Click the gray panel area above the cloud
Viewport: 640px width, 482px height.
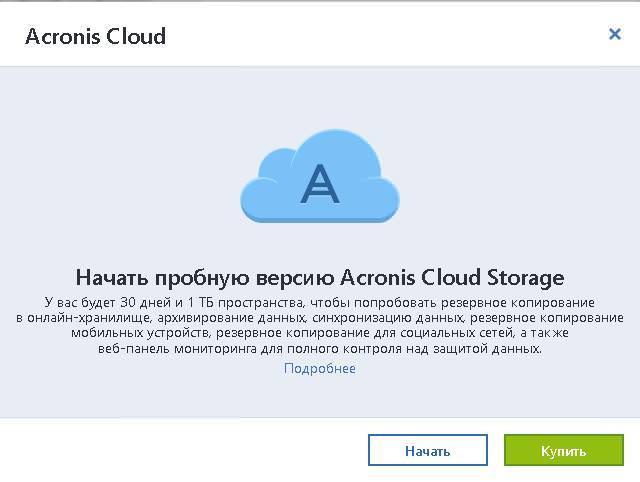point(320,96)
